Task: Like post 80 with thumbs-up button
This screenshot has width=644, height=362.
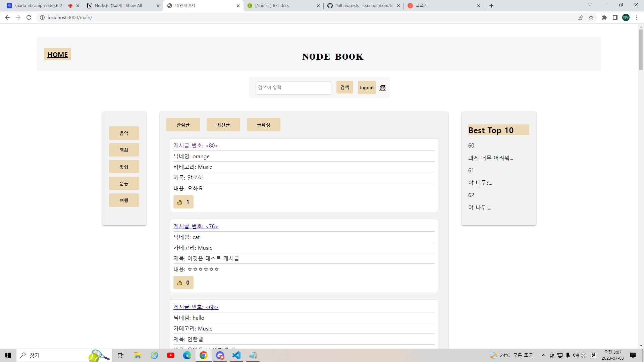Action: coord(183,202)
